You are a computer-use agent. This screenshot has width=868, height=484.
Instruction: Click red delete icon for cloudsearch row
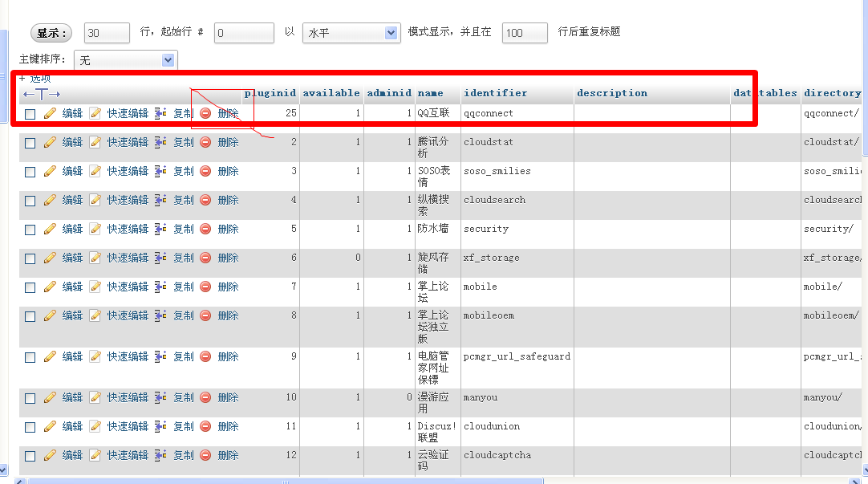(x=205, y=200)
